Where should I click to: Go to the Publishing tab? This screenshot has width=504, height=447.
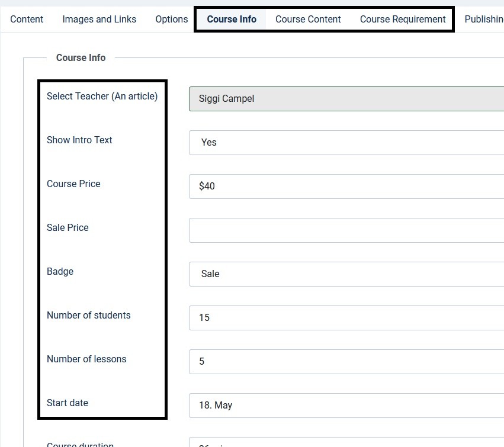pyautogui.click(x=483, y=19)
